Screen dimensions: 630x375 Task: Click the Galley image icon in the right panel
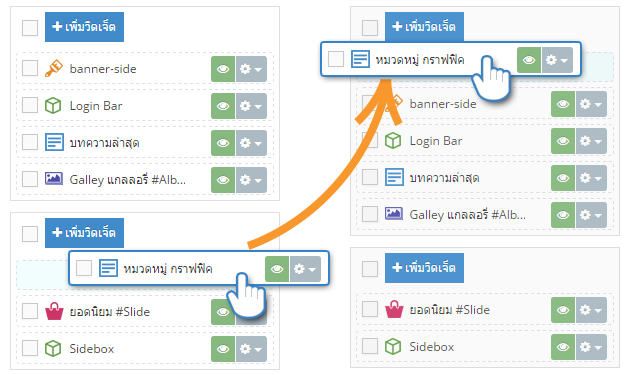pos(394,213)
